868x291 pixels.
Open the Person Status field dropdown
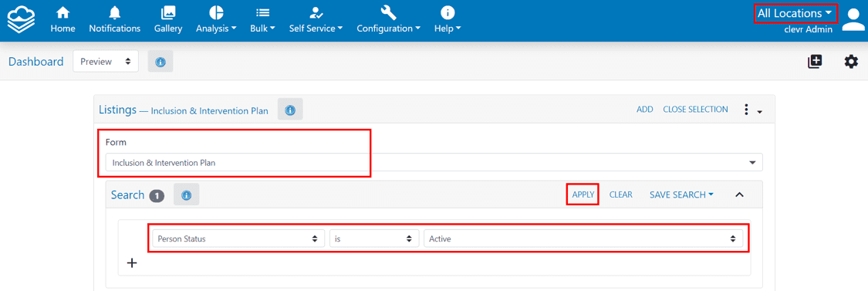click(238, 239)
